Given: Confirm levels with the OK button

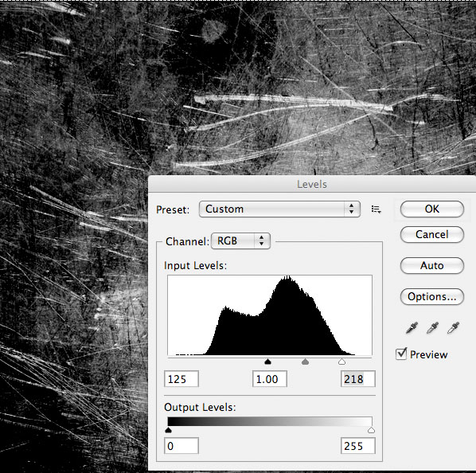Looking at the screenshot, I should click(432, 209).
